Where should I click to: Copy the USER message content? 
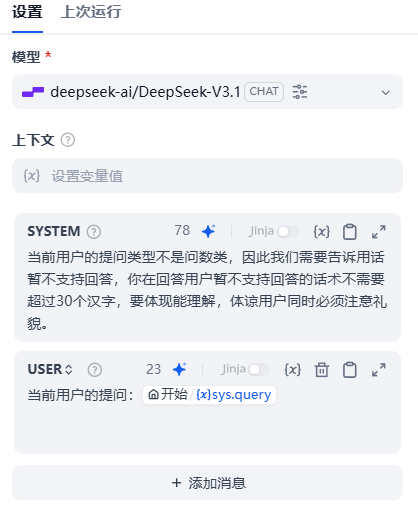pos(350,369)
